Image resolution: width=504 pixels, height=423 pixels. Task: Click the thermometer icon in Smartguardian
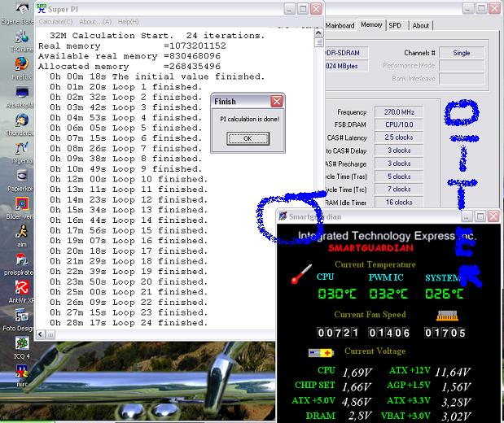301,273
